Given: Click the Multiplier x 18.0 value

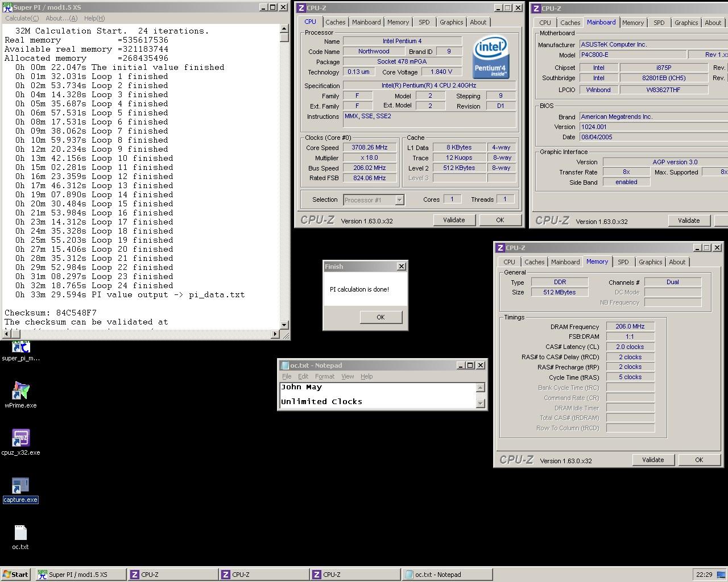Looking at the screenshot, I should pos(370,157).
